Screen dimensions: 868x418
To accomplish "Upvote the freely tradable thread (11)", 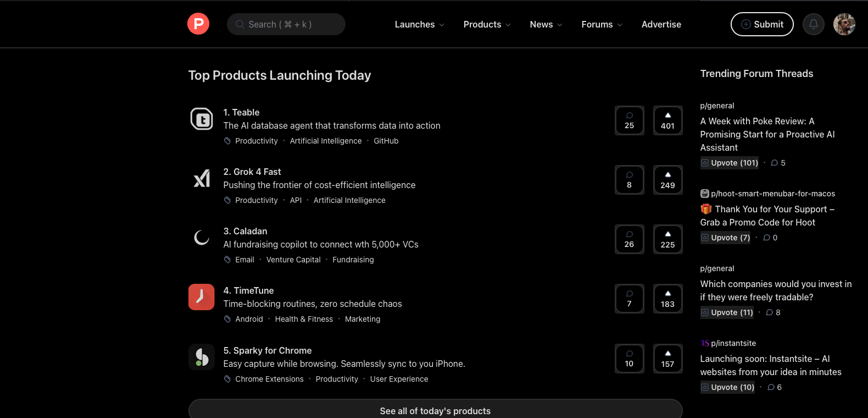I will (x=728, y=312).
